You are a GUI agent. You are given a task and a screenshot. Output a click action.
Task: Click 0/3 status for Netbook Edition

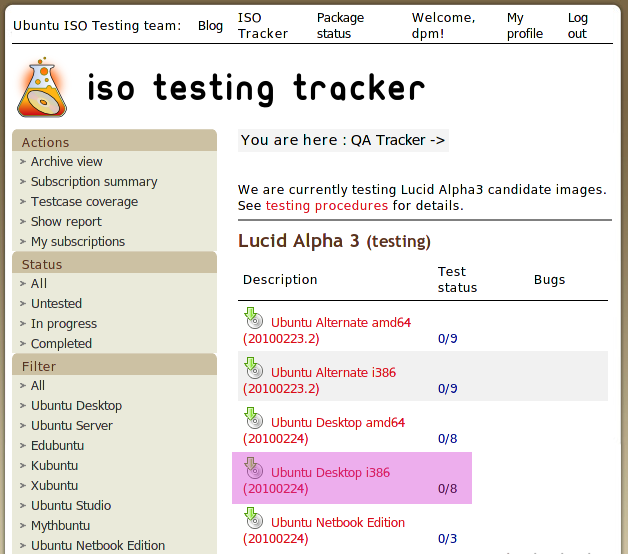[x=447, y=539]
